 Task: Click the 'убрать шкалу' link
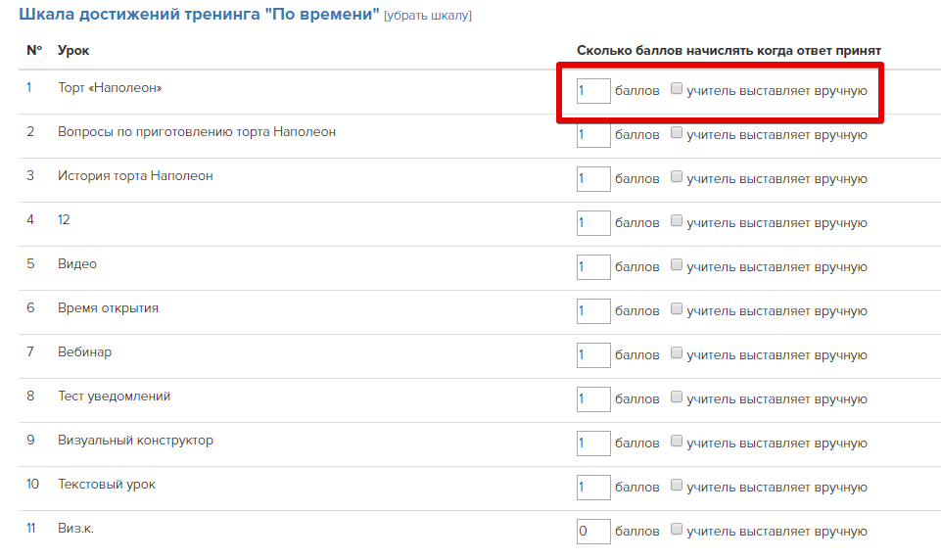click(428, 16)
